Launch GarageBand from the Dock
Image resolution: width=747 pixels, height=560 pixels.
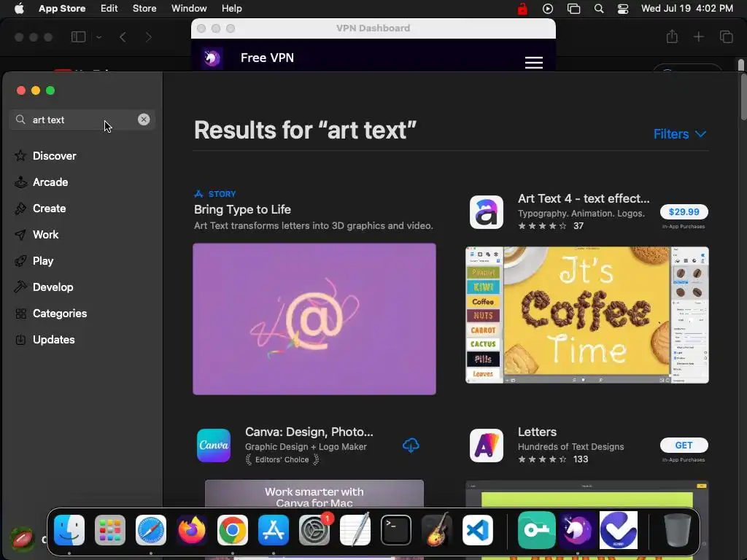pyautogui.click(x=437, y=530)
